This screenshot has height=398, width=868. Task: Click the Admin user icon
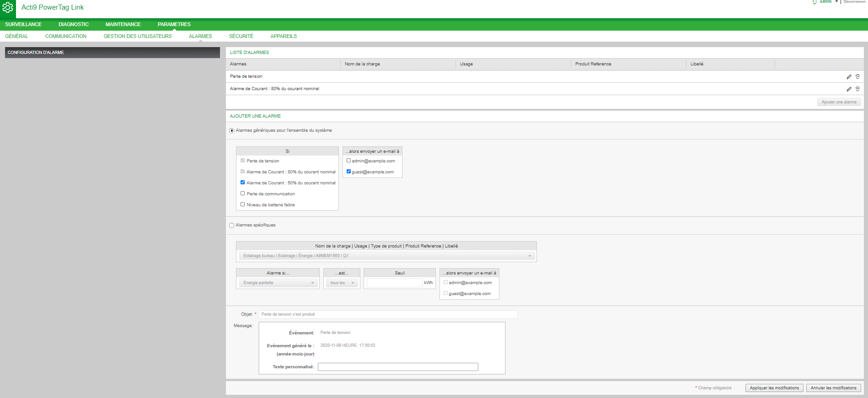814,2
